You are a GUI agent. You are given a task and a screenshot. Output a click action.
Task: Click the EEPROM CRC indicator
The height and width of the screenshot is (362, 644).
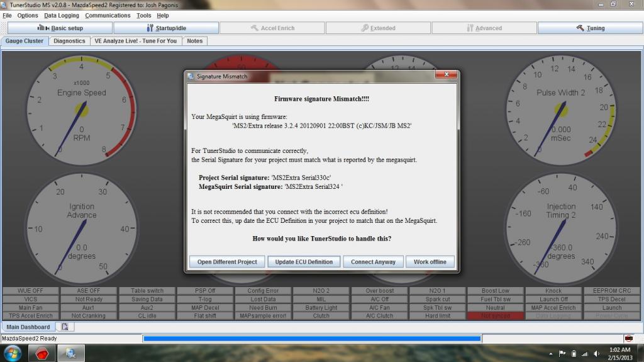click(x=611, y=291)
